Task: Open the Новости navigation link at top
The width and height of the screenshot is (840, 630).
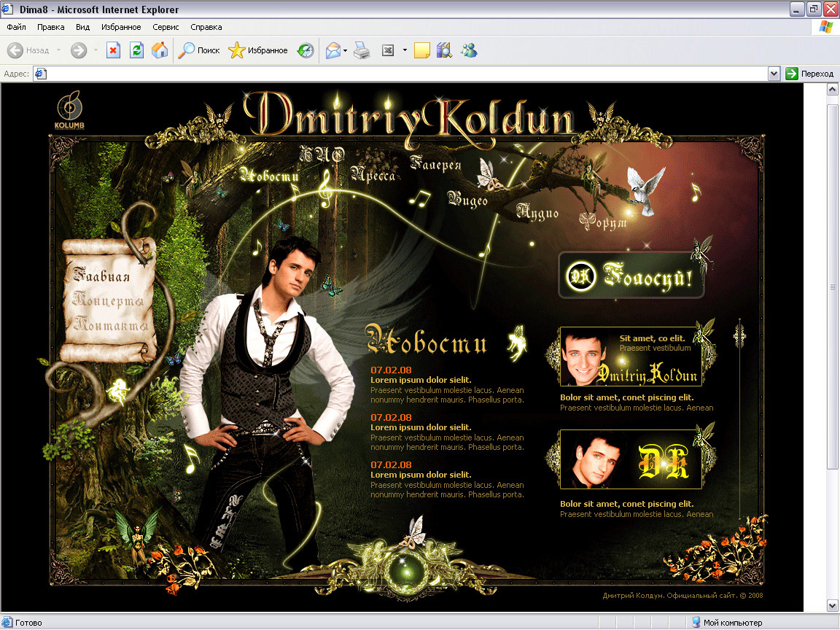Action: pos(269,175)
